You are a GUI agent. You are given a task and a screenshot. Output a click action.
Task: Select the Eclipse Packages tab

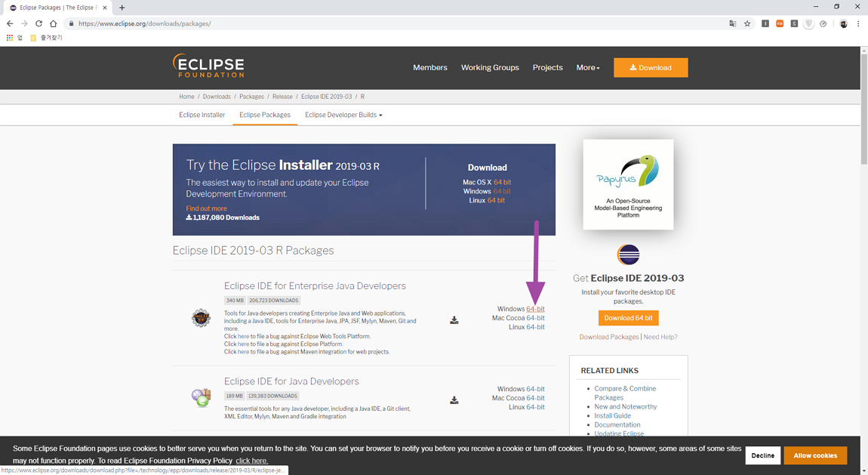(x=265, y=115)
